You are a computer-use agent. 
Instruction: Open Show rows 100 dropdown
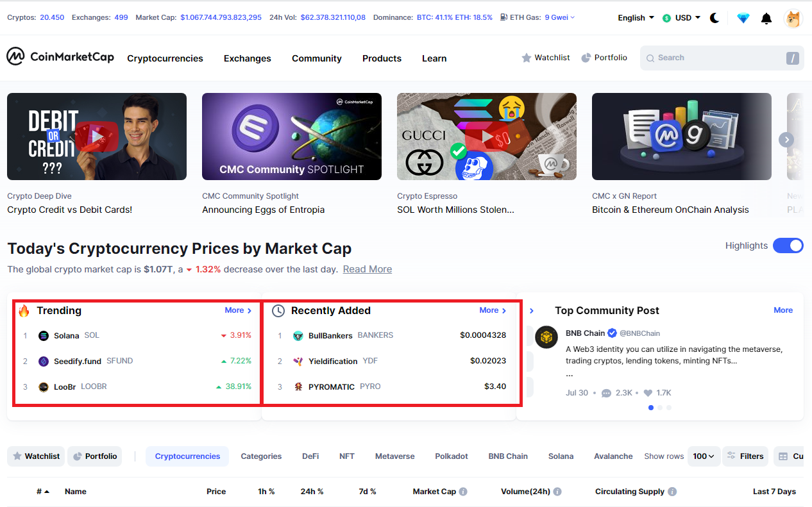coord(704,456)
